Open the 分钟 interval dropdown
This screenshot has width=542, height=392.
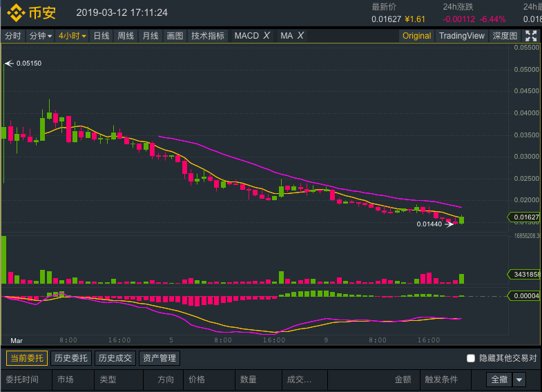[x=40, y=36]
